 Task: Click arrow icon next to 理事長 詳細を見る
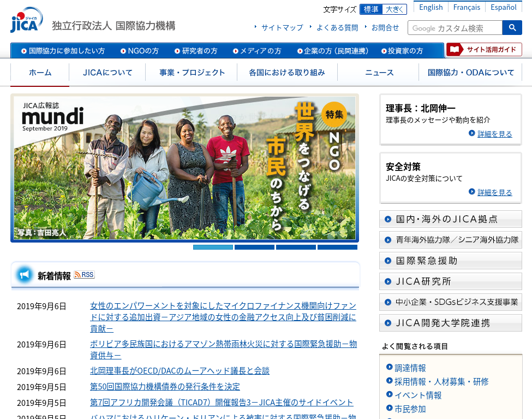[x=471, y=133]
